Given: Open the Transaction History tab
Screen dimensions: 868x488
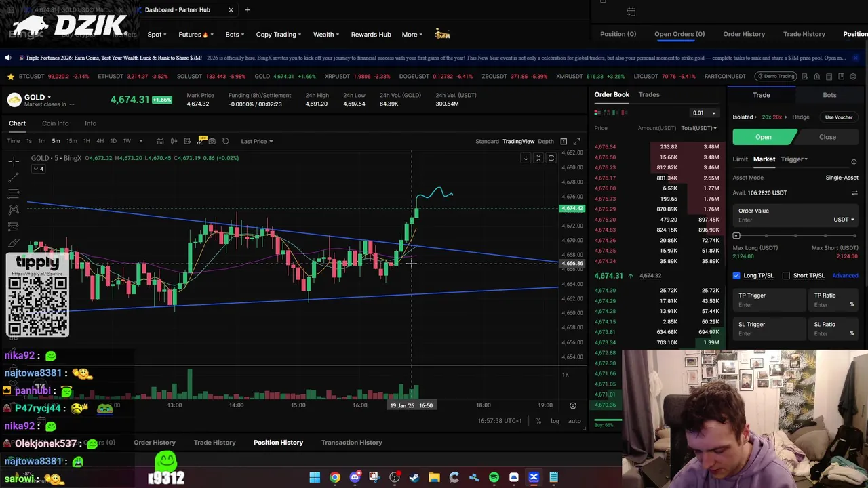Looking at the screenshot, I should (x=351, y=443).
